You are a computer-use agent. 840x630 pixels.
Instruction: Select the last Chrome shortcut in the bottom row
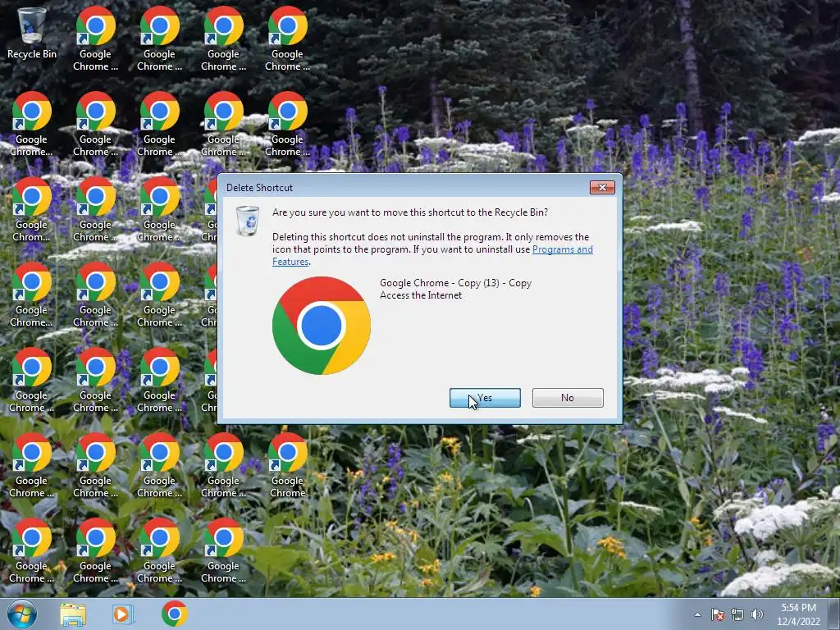[x=223, y=550]
